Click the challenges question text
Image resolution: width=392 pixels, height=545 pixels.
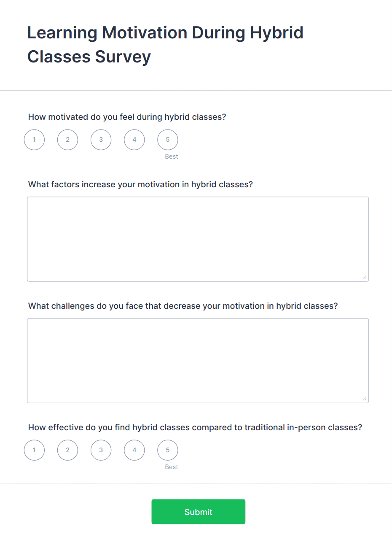[x=183, y=306]
